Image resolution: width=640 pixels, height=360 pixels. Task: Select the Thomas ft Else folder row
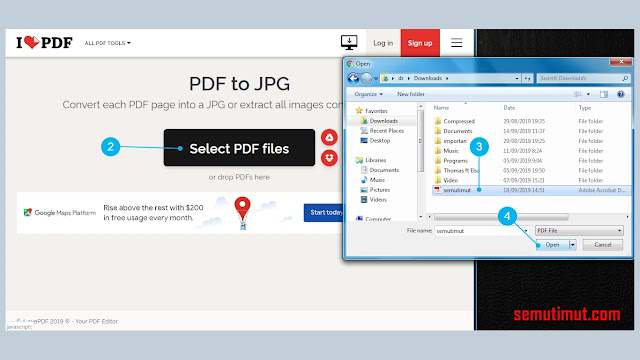[x=531, y=170]
